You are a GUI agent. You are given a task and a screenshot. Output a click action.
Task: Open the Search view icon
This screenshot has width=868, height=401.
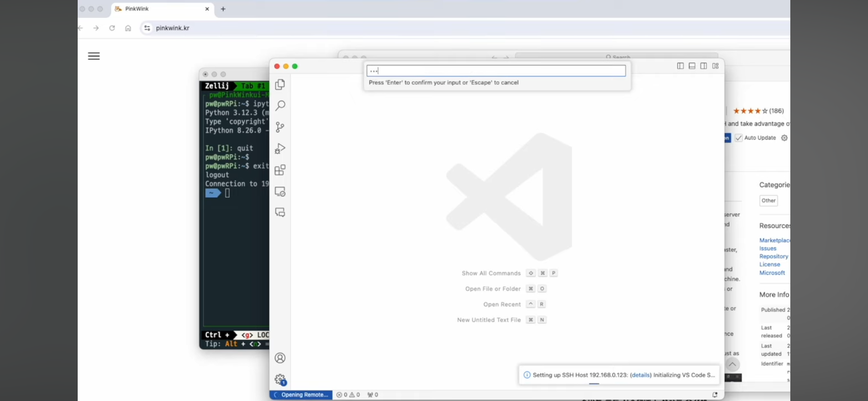click(280, 106)
